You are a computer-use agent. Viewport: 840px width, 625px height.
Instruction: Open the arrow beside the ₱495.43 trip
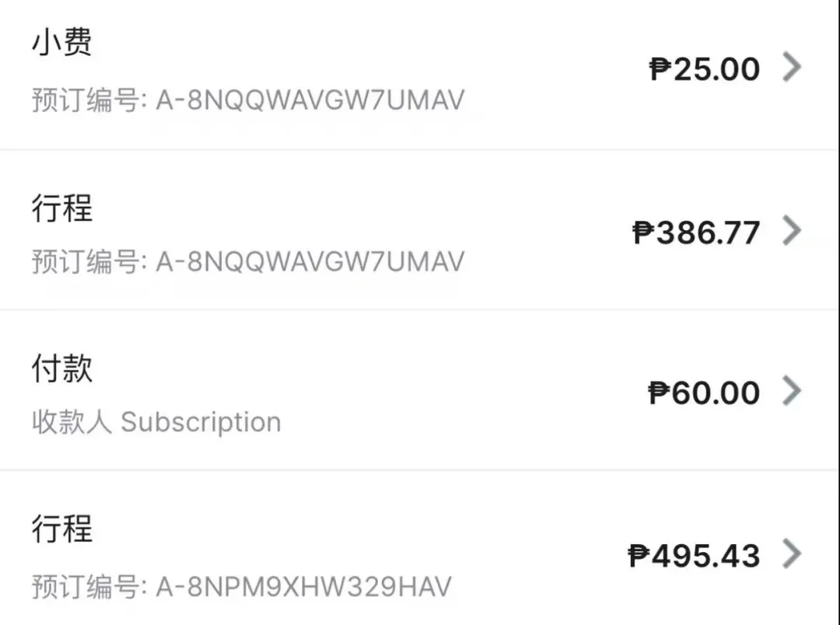(792, 554)
